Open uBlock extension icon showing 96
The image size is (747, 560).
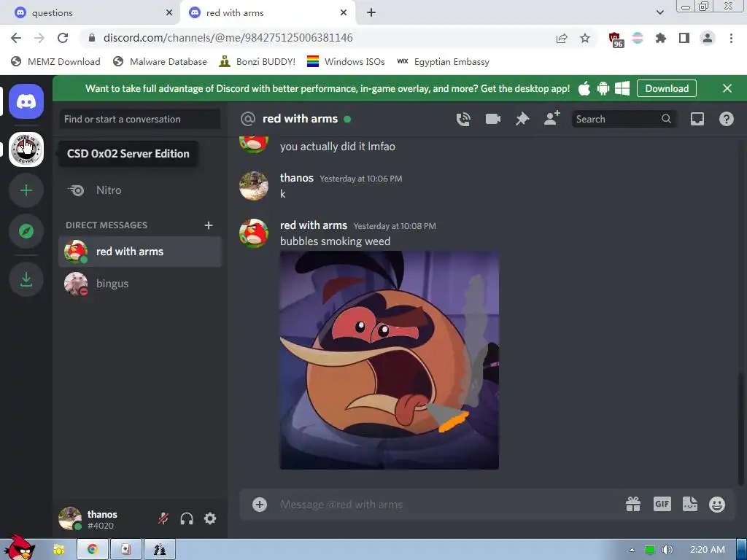click(x=615, y=39)
